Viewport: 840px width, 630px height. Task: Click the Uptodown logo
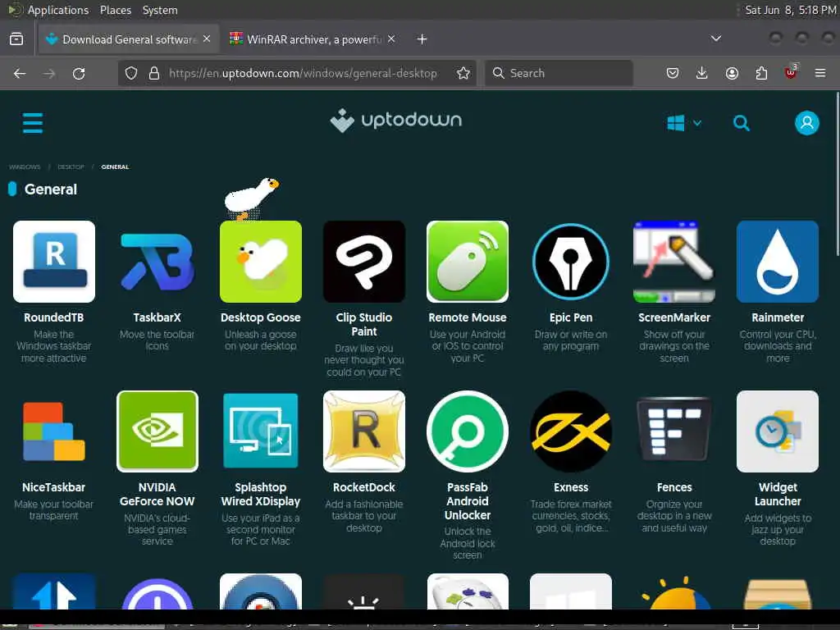point(396,121)
